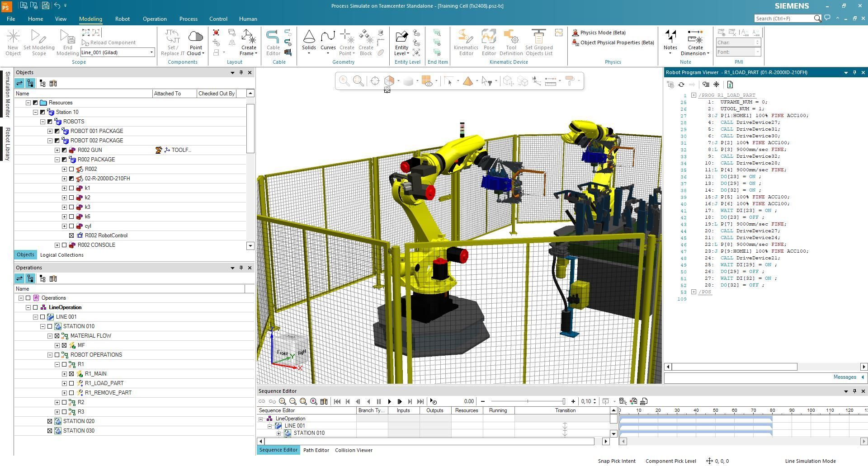Toggle display checkbox for cyl
The width and height of the screenshot is (868, 466).
pyautogui.click(x=71, y=226)
